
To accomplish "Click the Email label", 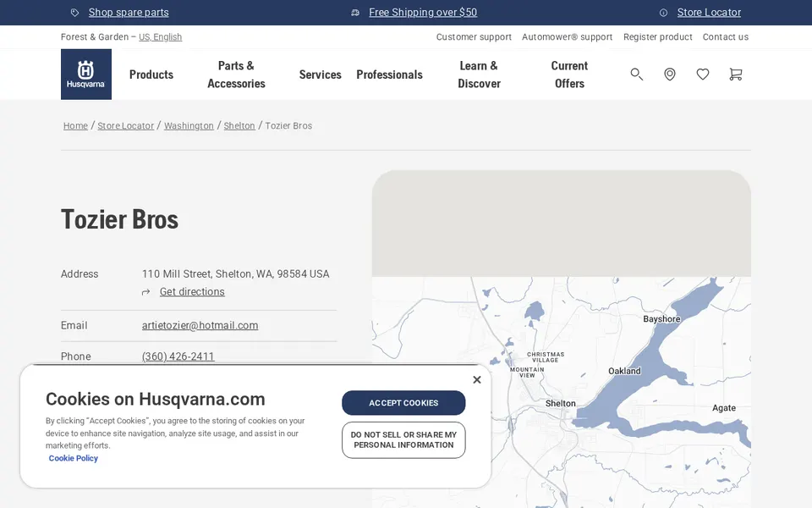I will [74, 325].
